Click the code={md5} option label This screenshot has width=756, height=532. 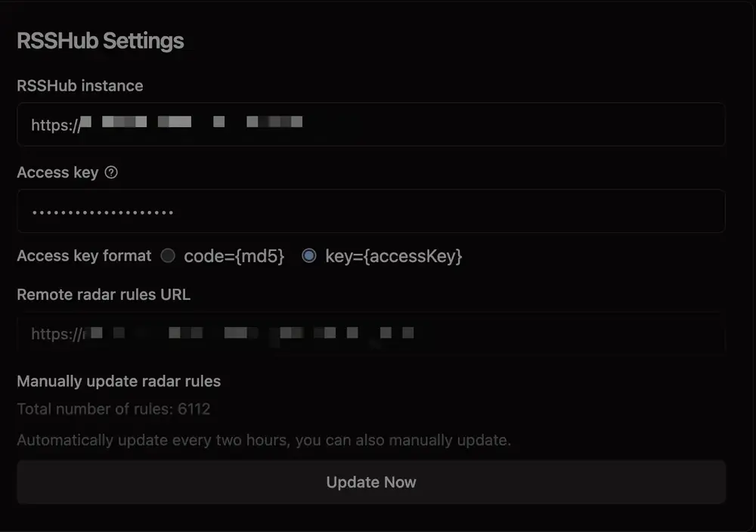(234, 256)
